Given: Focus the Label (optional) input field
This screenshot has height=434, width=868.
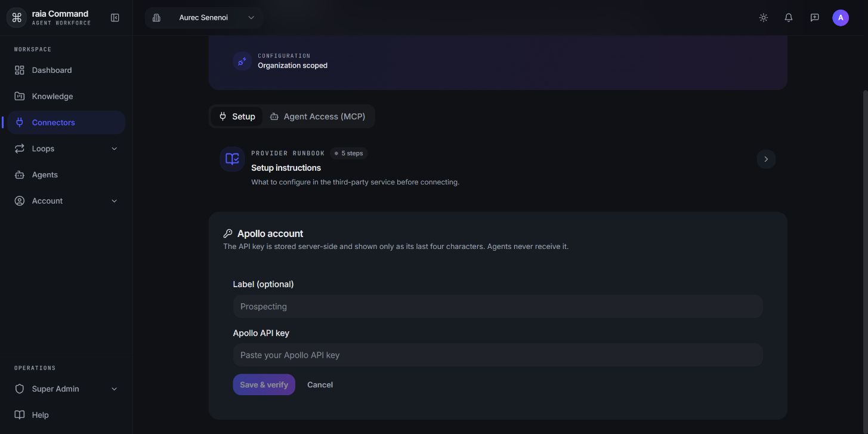Looking at the screenshot, I should click(x=498, y=307).
